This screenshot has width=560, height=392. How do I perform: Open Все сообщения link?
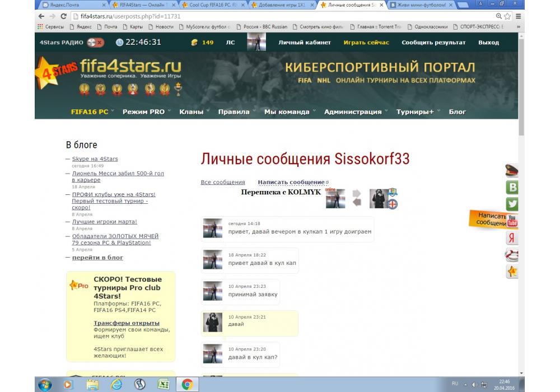coord(223,182)
